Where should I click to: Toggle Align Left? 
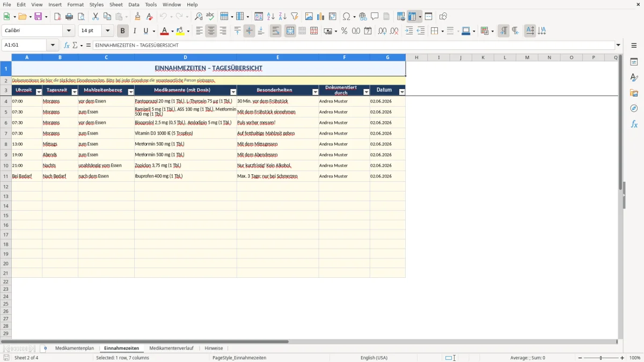199,31
